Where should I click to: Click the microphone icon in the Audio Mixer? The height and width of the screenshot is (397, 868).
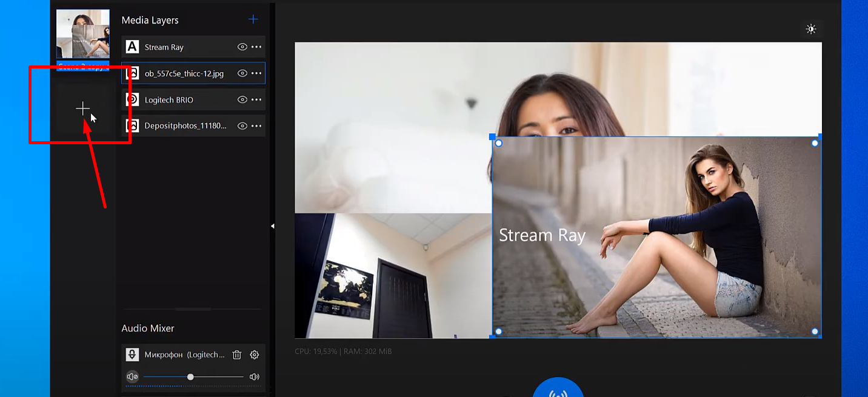[132, 355]
